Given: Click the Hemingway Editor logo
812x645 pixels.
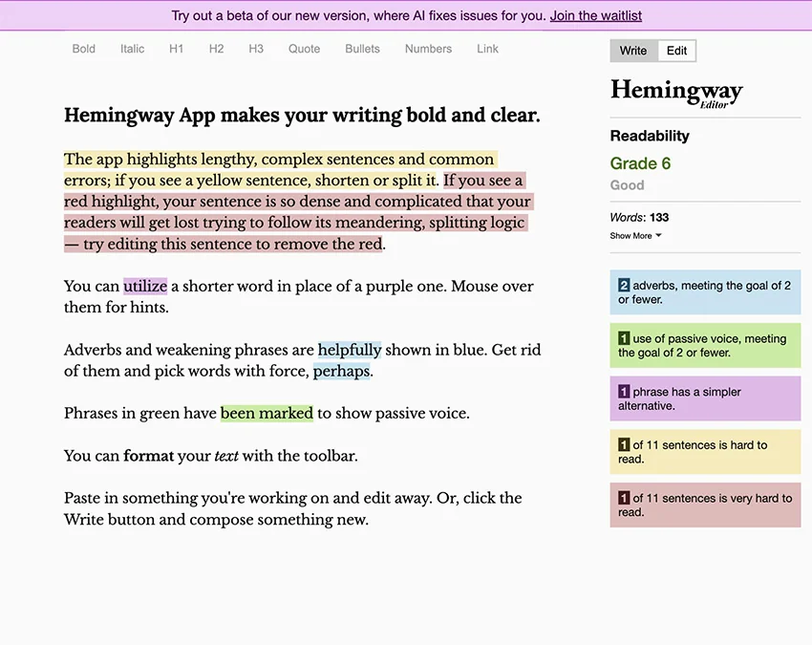Looking at the screenshot, I should (676, 93).
